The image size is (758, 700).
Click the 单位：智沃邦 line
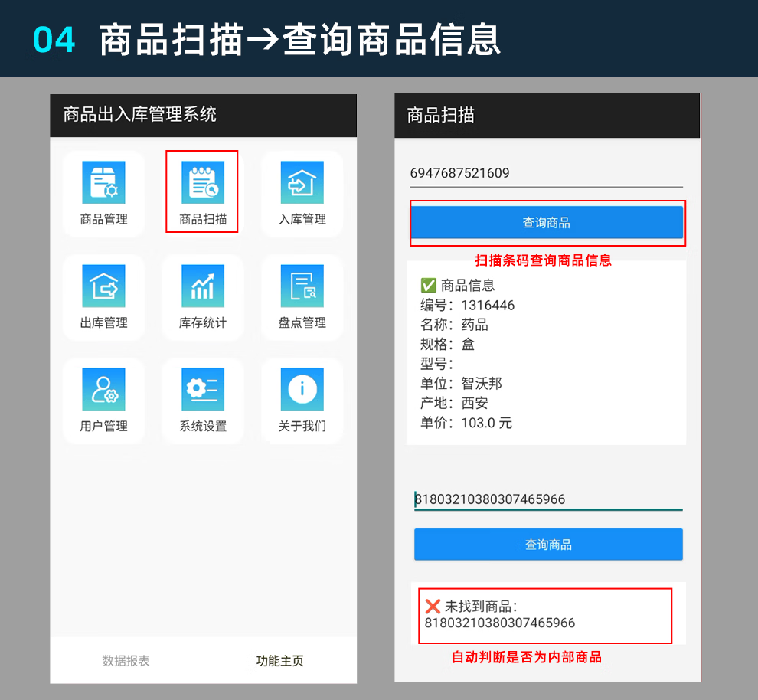pos(461,384)
